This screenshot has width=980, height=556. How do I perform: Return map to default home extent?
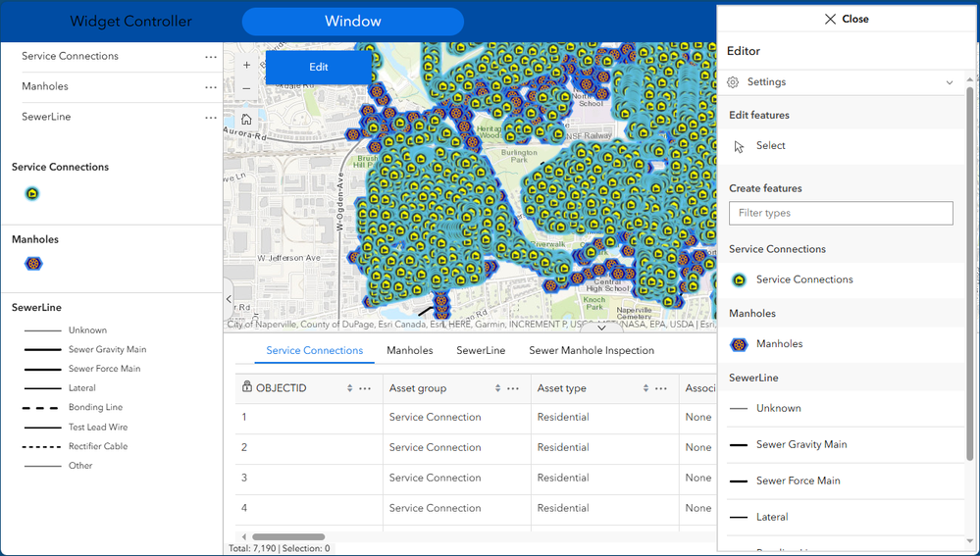(x=246, y=120)
